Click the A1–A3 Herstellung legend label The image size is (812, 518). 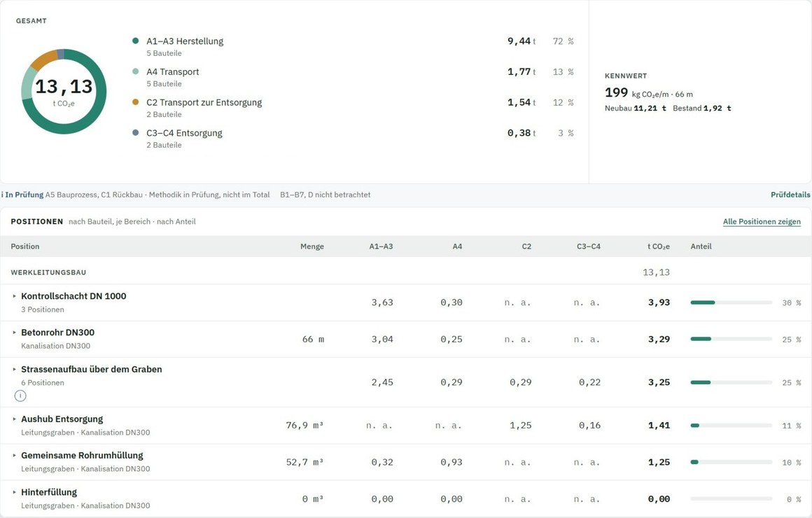[185, 41]
